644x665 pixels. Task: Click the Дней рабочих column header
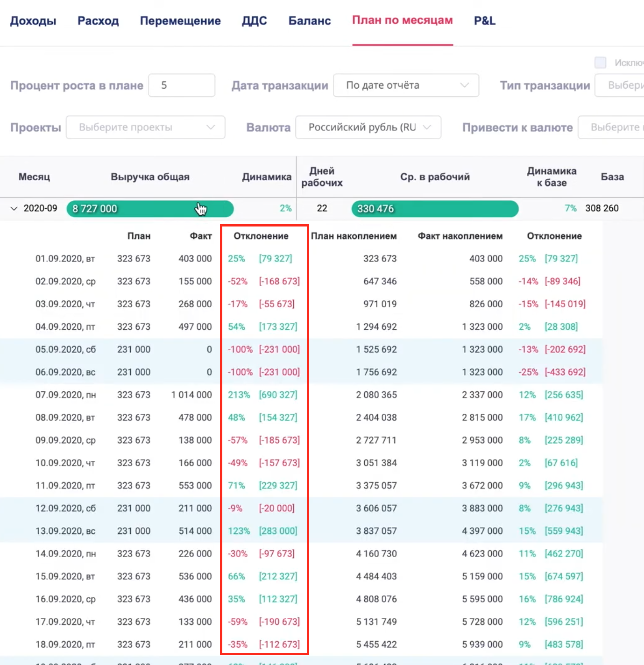(322, 177)
